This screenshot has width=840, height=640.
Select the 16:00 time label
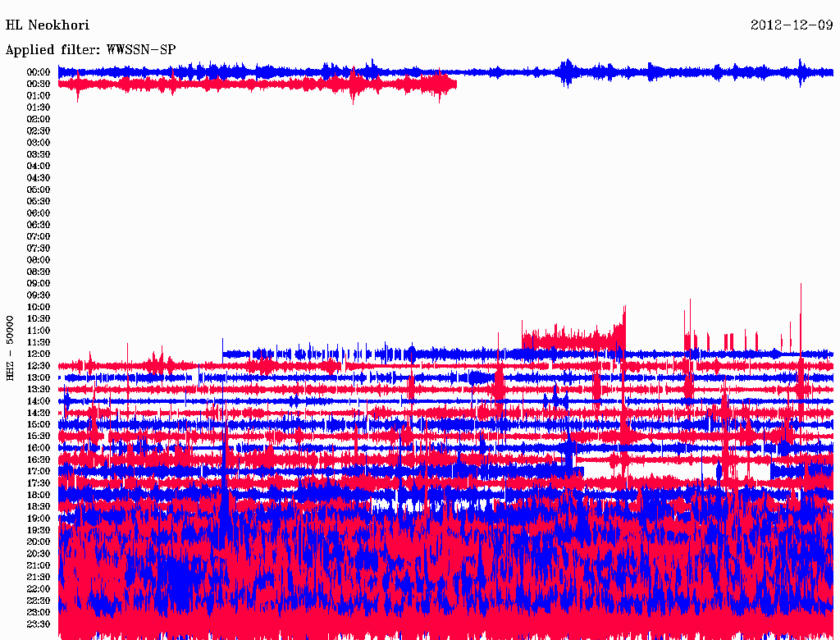click(39, 448)
